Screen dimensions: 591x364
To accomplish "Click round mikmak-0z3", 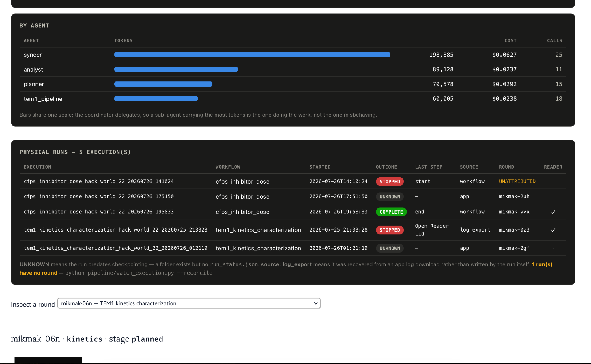I will point(514,230).
